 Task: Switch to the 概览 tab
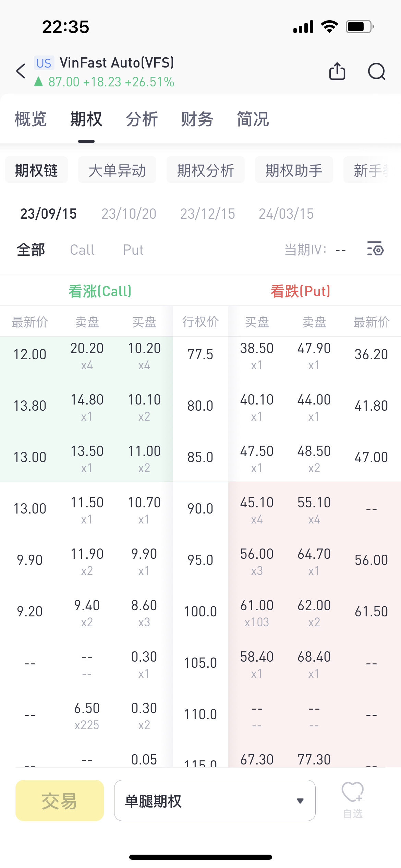[x=31, y=119]
